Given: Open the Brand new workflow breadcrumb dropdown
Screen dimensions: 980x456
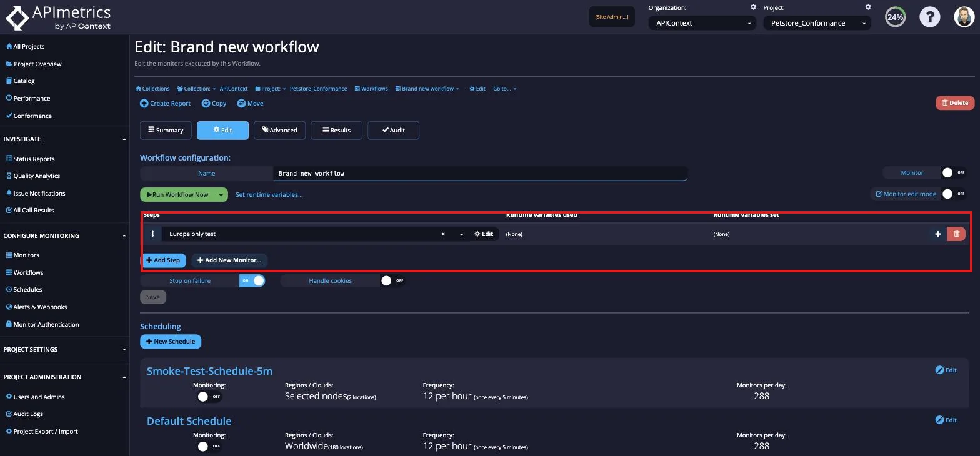Looking at the screenshot, I should click(427, 89).
